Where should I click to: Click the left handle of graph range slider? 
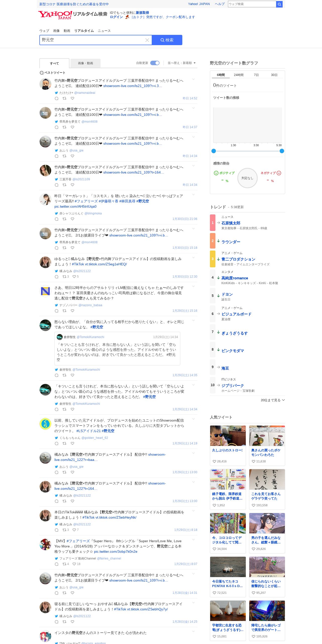[x=214, y=151]
